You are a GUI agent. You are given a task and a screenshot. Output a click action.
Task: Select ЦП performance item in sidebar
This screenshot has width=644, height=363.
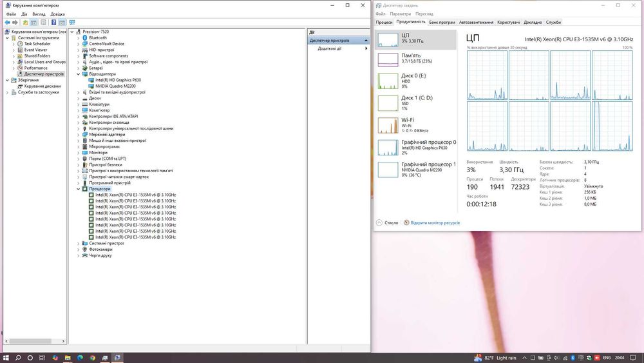point(415,39)
